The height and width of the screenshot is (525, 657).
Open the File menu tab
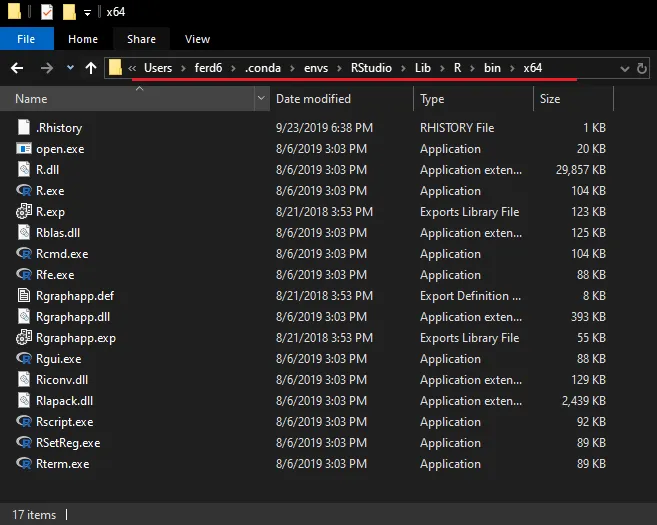pos(26,39)
